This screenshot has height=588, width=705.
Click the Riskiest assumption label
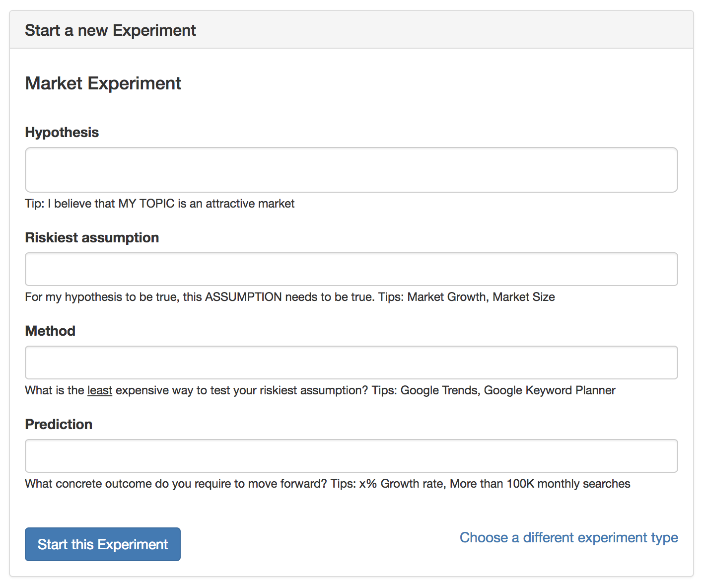(92, 237)
